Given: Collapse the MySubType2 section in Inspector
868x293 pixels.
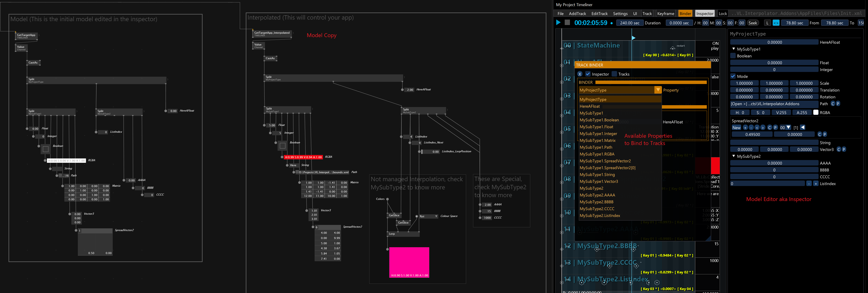Looking at the screenshot, I should point(734,156).
